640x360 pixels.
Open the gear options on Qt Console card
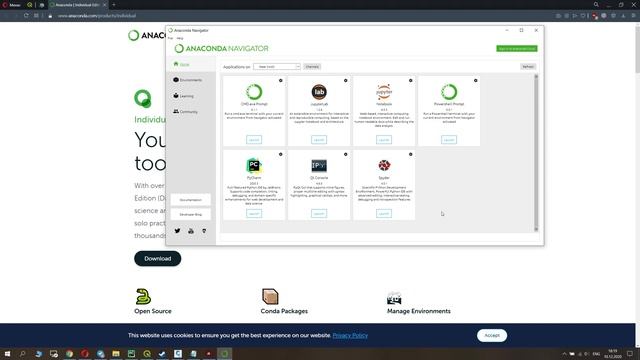(345, 154)
